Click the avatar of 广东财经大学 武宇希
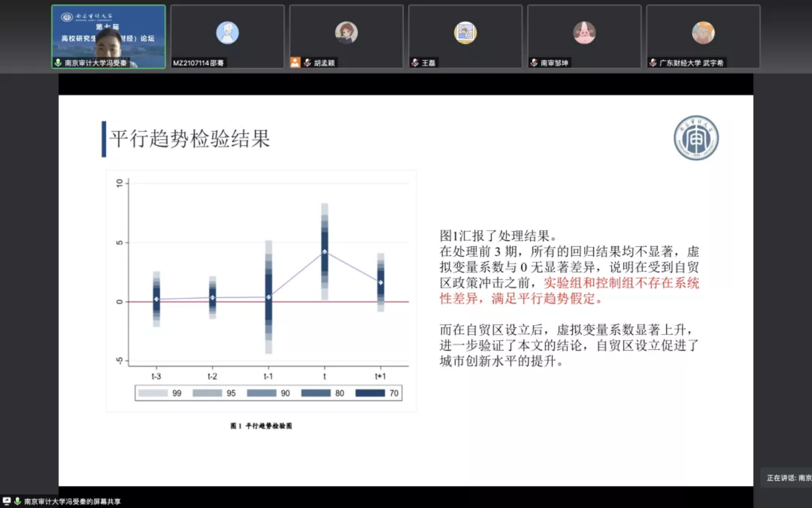The height and width of the screenshot is (508, 812). click(x=703, y=33)
